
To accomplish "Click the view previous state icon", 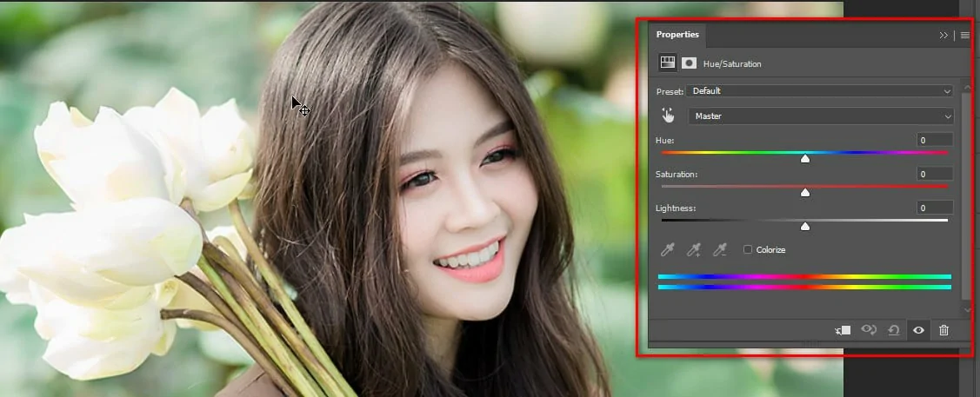I will [x=868, y=330].
